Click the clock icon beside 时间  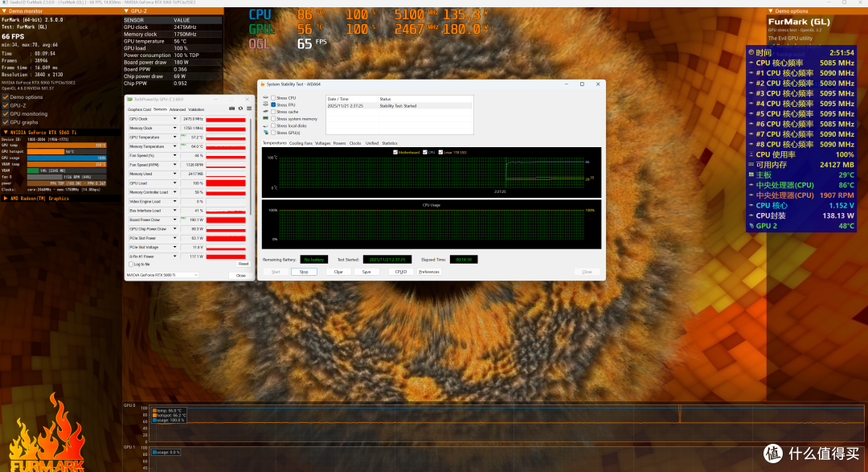[751, 52]
